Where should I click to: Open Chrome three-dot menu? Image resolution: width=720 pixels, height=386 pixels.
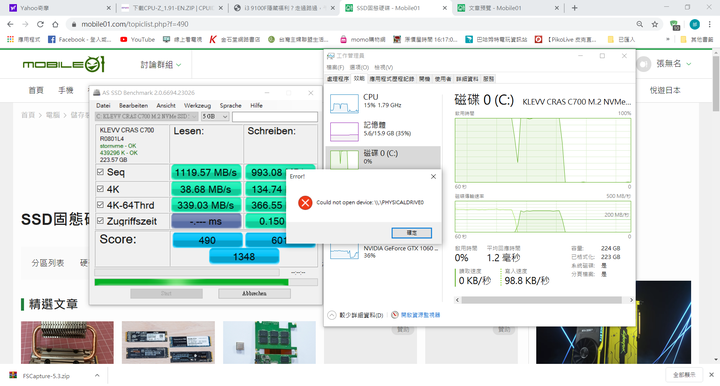tap(709, 24)
